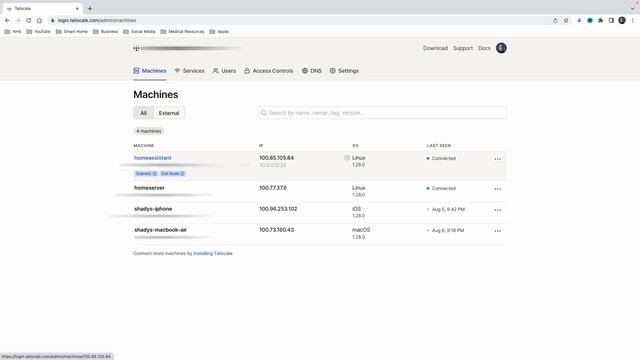Open the Settings tab
The width and height of the screenshot is (640, 360).
click(x=344, y=71)
